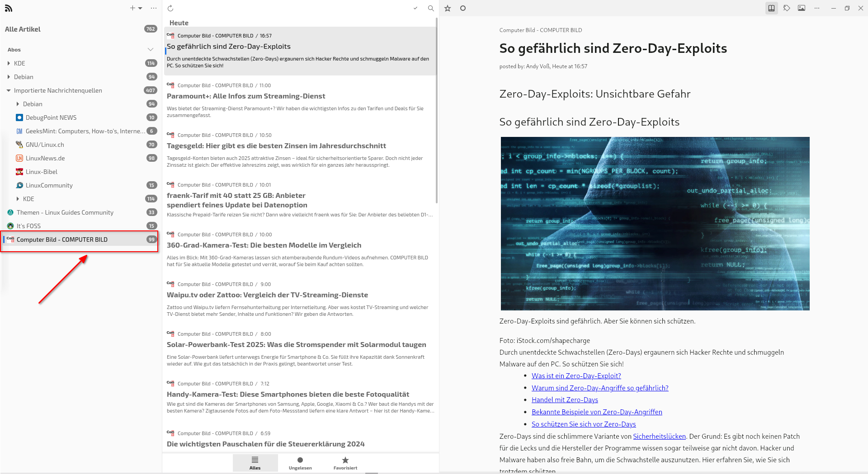Image resolution: width=868 pixels, height=474 pixels.
Task: Collapse the Abos section chevron
Action: [151, 50]
